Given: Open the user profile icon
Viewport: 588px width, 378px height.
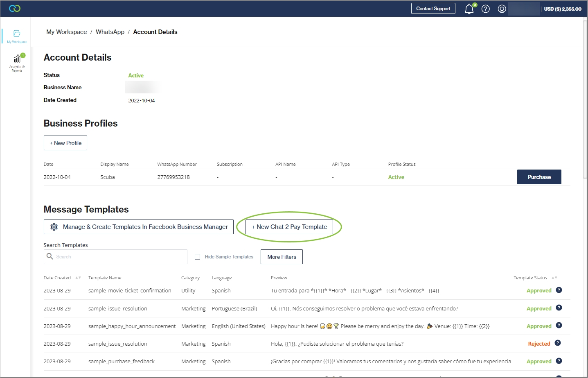Looking at the screenshot, I should tap(502, 9).
